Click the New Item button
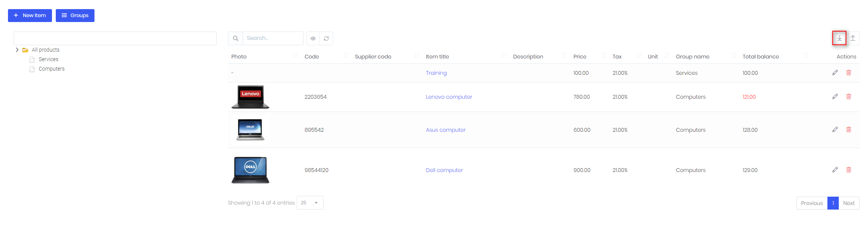This screenshot has height=235, width=868. [30, 16]
